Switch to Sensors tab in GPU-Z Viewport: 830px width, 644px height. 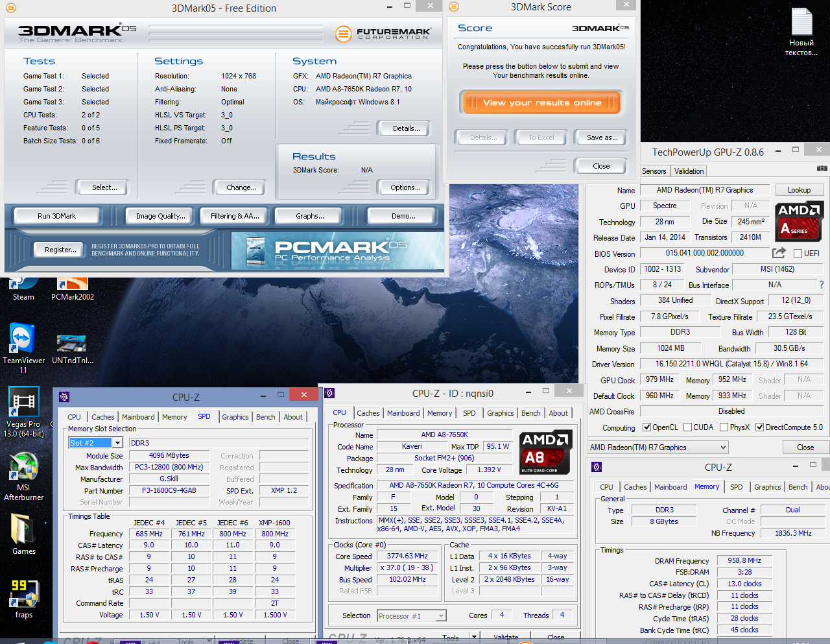coord(654,171)
